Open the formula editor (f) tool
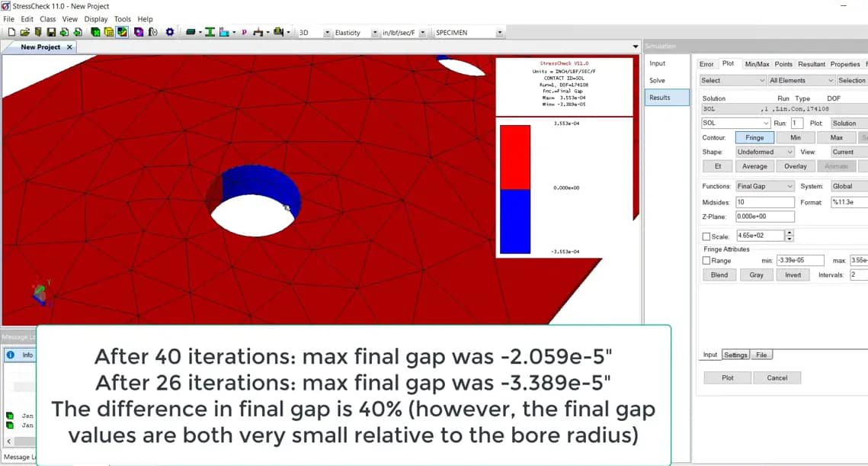 152,32
